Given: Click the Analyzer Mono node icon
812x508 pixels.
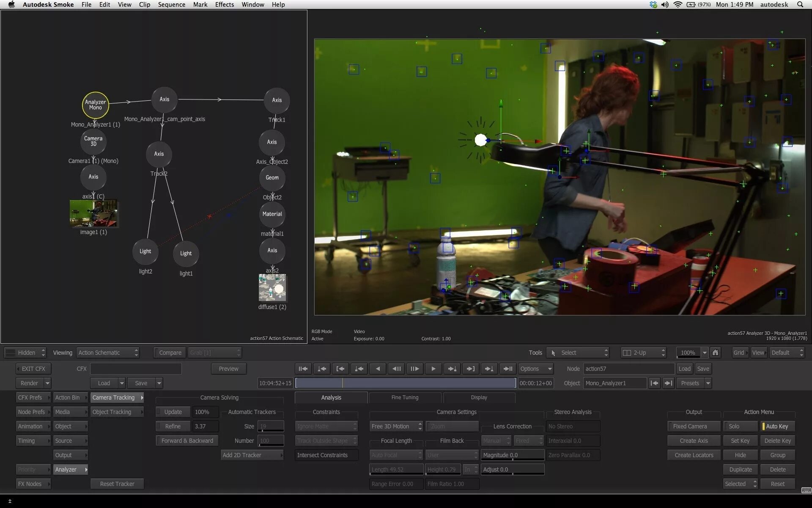Looking at the screenshot, I should [95, 104].
